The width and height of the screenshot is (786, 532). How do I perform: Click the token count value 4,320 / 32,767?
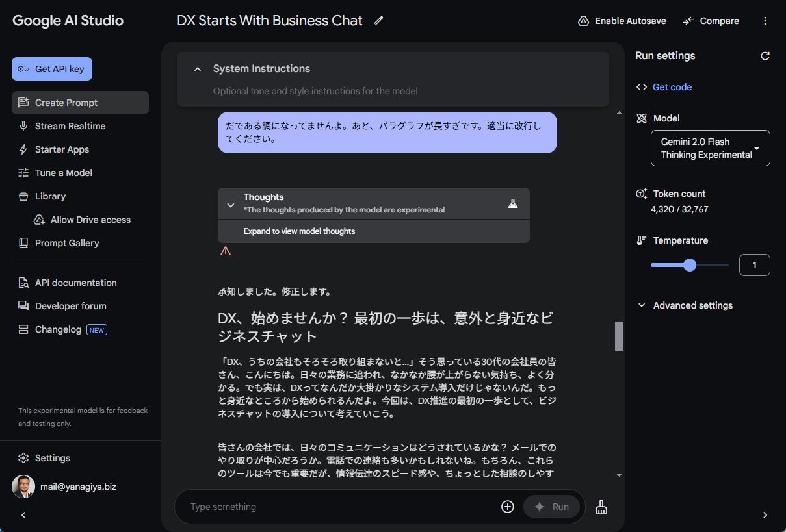tap(679, 209)
